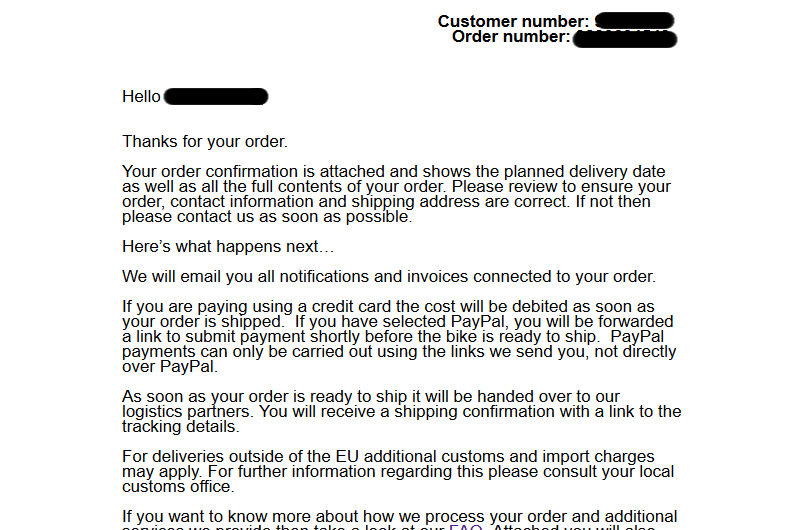Click the phrase "logistics partners."
Screen dimensions: 800x530
point(188,412)
